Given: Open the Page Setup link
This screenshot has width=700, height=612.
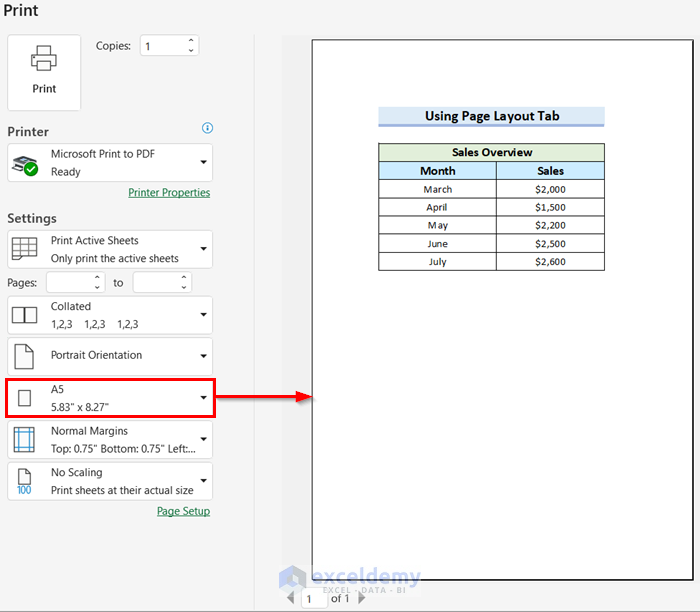Looking at the screenshot, I should click(183, 511).
